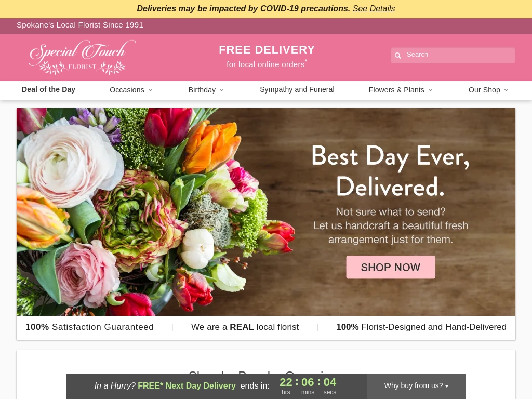This screenshot has height=399, width=532.
Task: Expand the Occasions chevron arrow
Action: pyautogui.click(x=150, y=90)
